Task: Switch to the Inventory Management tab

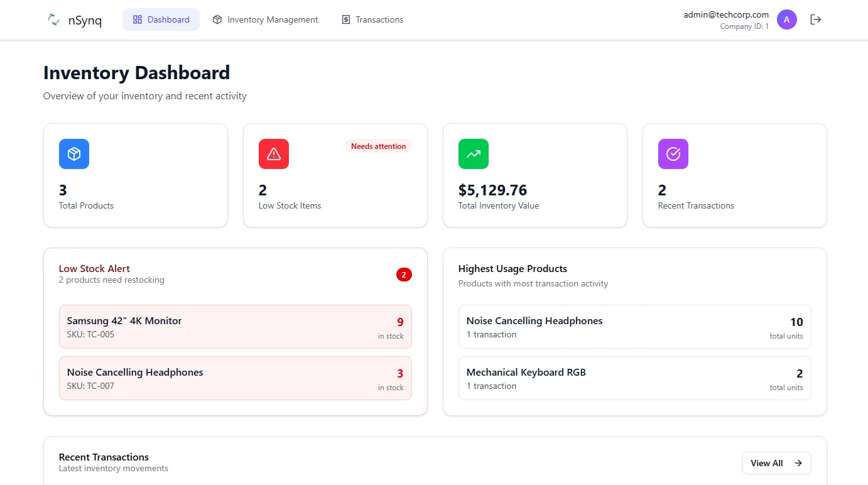Action: pyautogui.click(x=265, y=19)
